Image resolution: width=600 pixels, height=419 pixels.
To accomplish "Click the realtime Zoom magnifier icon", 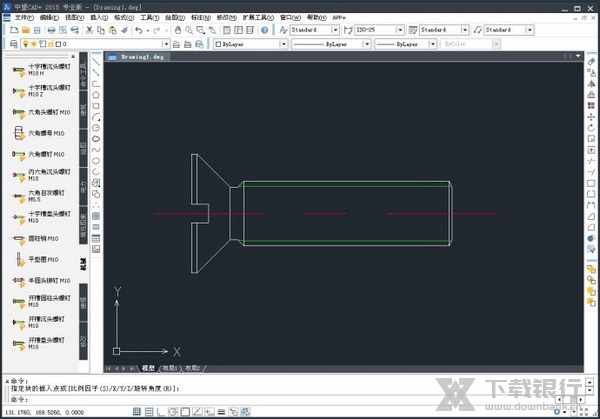I will tap(189, 30).
